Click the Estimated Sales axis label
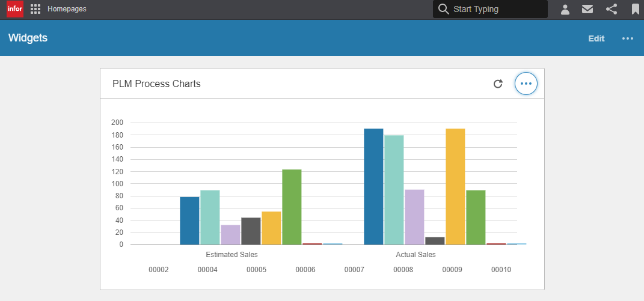Image resolution: width=644 pixels, height=301 pixels. [x=232, y=255]
